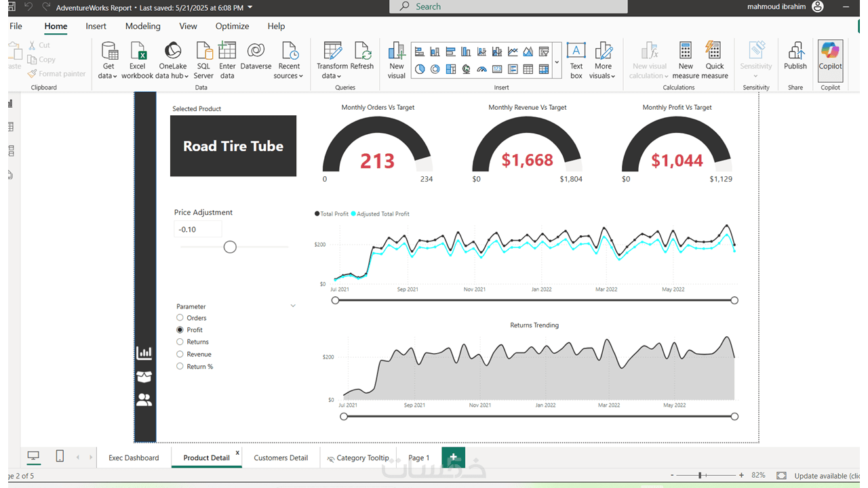Insert a treemap visual
The width and height of the screenshot is (868, 488).
pos(450,69)
